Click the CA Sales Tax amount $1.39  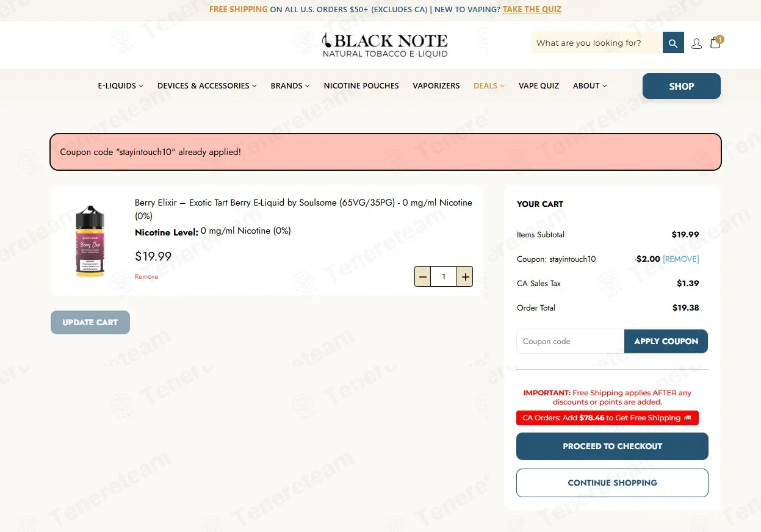(x=688, y=284)
